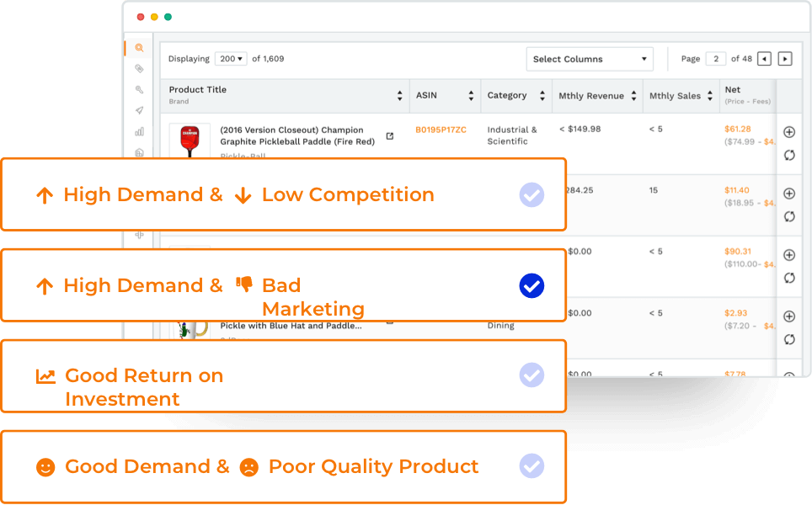Viewport: 812px width, 505px height.
Task: Sort by Category column arrows
Action: click(542, 95)
